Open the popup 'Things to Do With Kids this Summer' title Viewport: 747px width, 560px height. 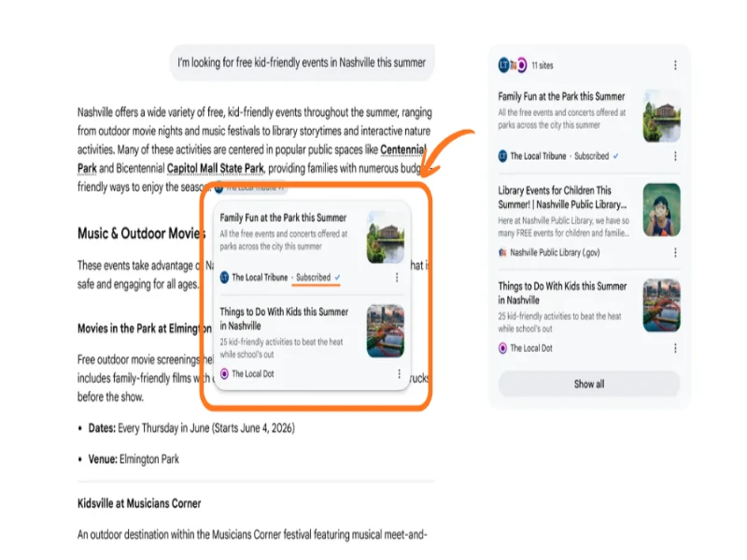coord(284,318)
